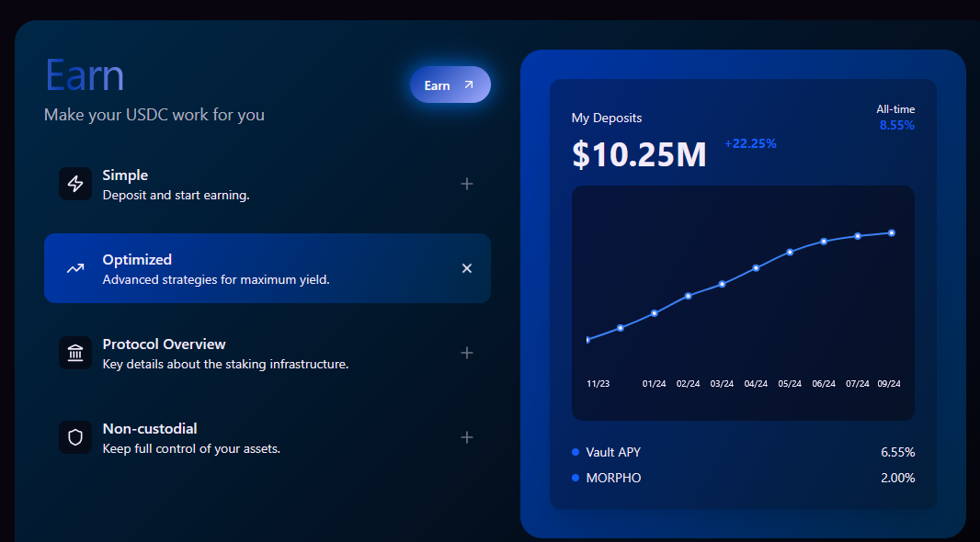Expand the Protocol Overview plus icon
Image resolution: width=980 pixels, height=542 pixels.
click(467, 353)
